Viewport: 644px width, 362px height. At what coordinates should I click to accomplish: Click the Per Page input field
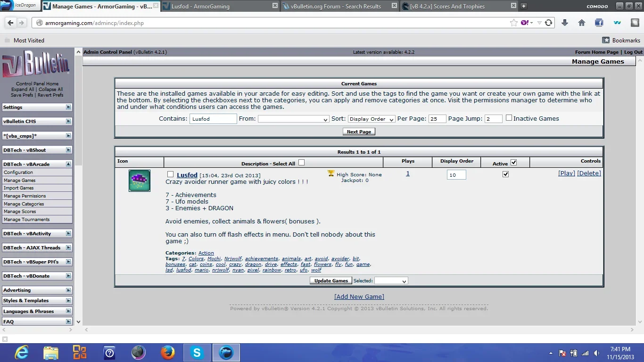[437, 119]
